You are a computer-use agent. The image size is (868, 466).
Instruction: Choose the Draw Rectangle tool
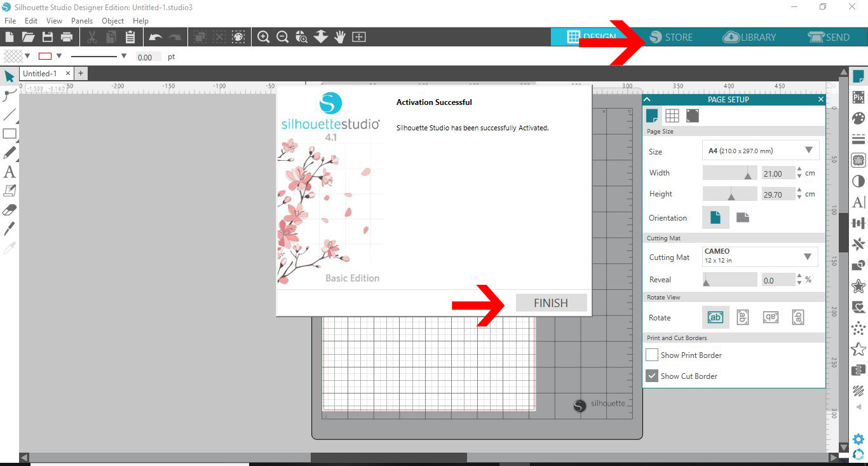[x=10, y=134]
